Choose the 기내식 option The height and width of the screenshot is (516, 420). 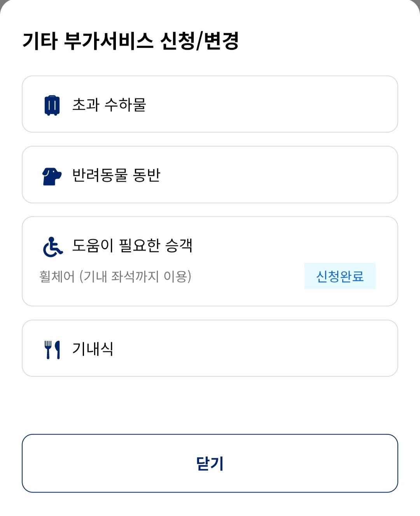(210, 348)
